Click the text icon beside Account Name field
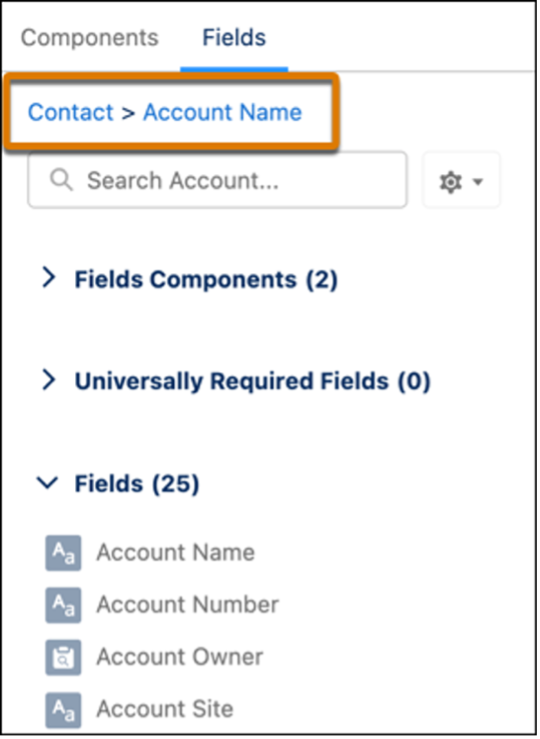This screenshot has width=540, height=739. pos(63,553)
